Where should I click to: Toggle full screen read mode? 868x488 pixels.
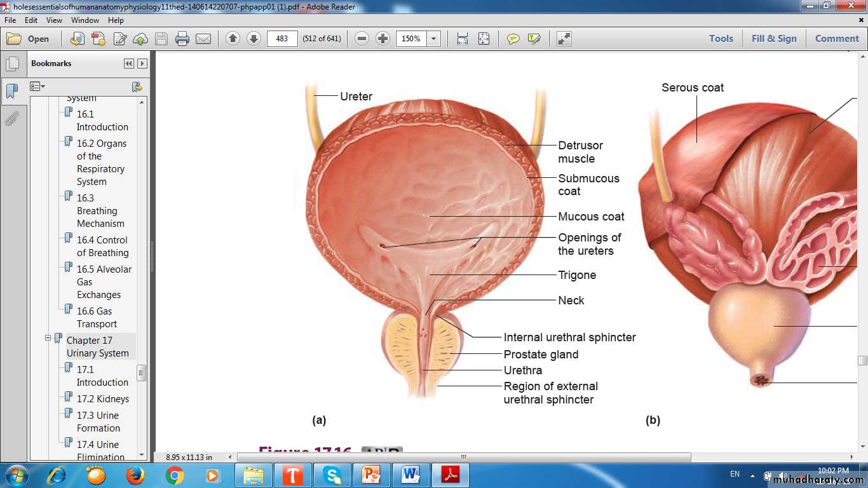[x=564, y=39]
